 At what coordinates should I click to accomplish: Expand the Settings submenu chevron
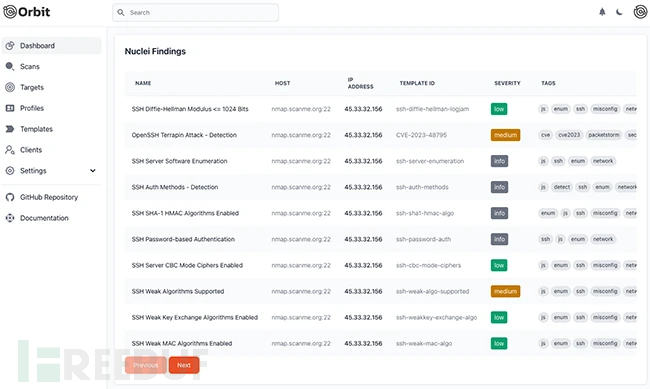click(93, 170)
